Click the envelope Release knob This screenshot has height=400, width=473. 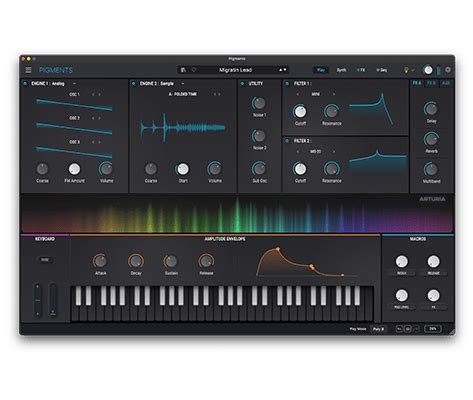click(206, 261)
